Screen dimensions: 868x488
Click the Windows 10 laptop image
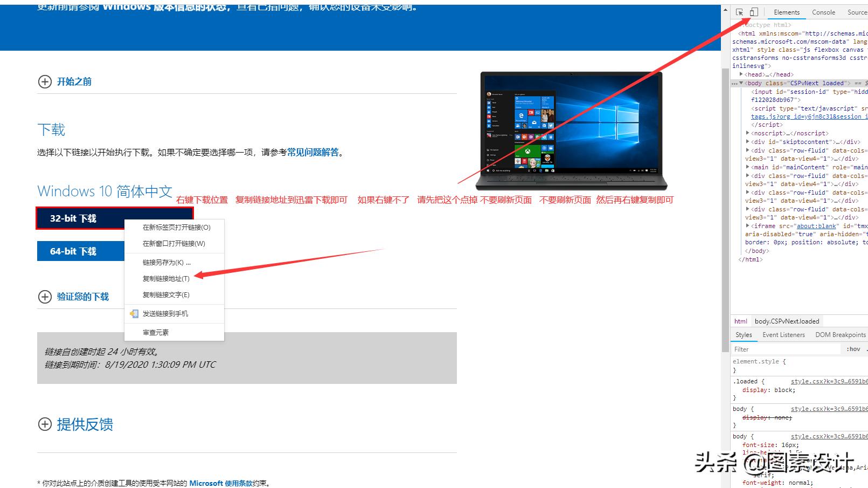tap(571, 131)
